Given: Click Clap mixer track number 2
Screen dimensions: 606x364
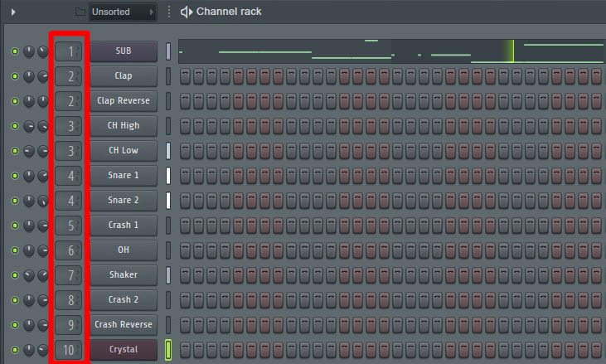Looking at the screenshot, I should (x=69, y=76).
